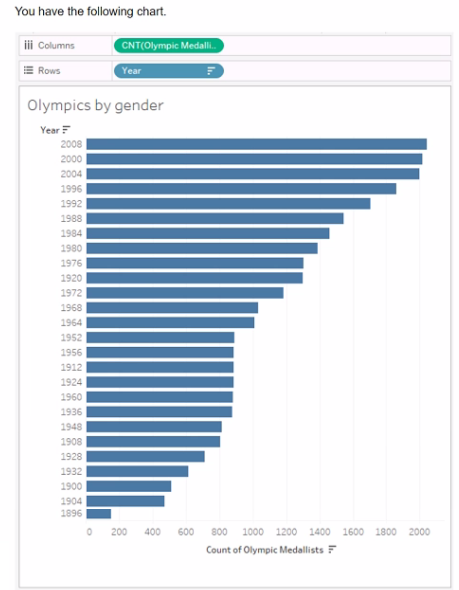Click sort icon next to axis title
The image size is (459, 590).
(x=332, y=549)
